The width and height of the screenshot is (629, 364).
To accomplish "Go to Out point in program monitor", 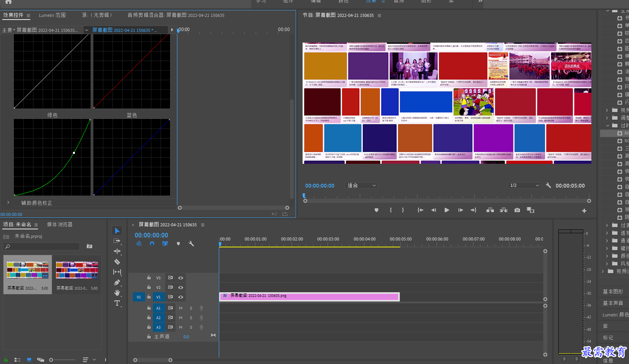I will pos(473,210).
